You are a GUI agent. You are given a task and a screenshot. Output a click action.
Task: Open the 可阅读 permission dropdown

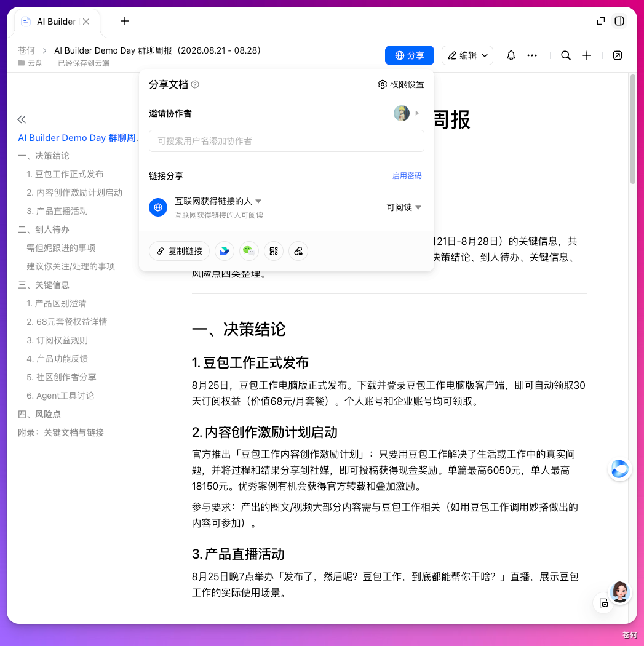pyautogui.click(x=403, y=207)
